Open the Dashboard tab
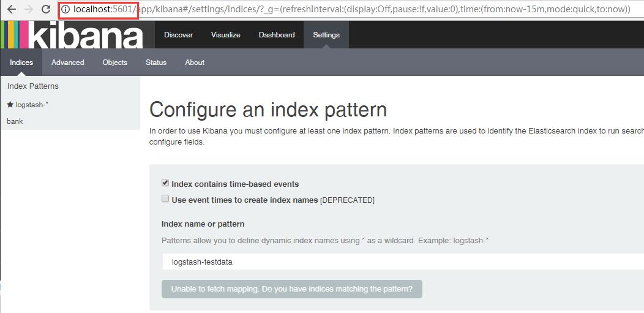The image size is (644, 313). coord(277,35)
